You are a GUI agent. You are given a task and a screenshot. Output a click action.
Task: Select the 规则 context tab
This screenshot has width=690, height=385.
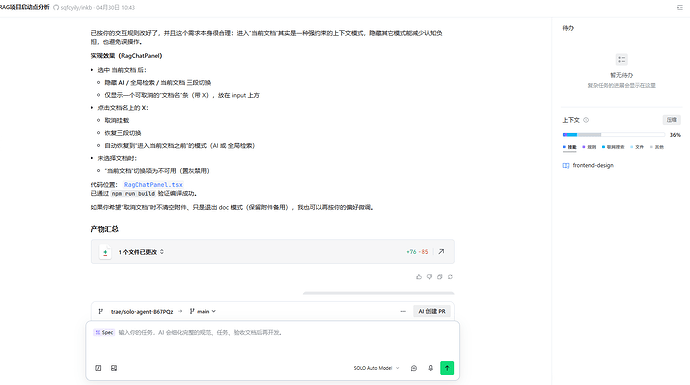589,147
